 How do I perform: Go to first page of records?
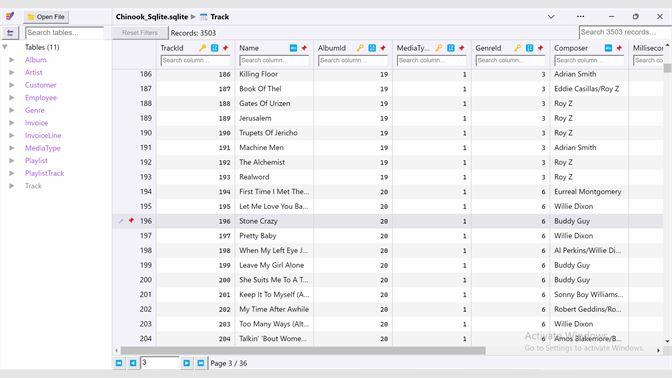pos(119,363)
